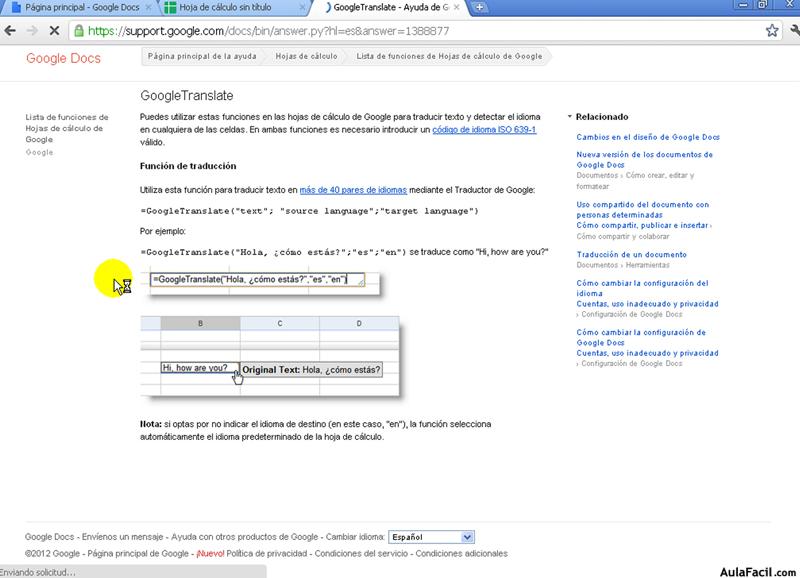Screen dimensions: 800x578
Task: Open Página principal de la ayuda breadcrumb
Action: (202, 56)
